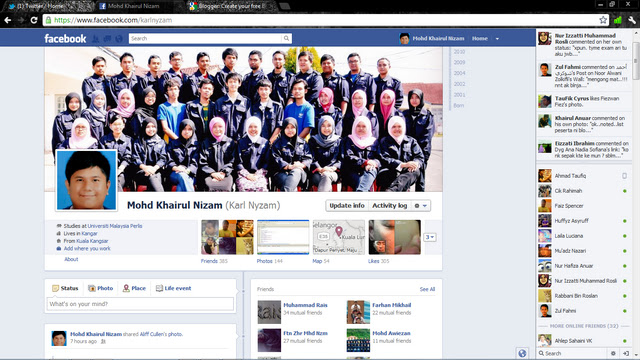
Task: Focus the Facebook search box
Action: [205, 38]
